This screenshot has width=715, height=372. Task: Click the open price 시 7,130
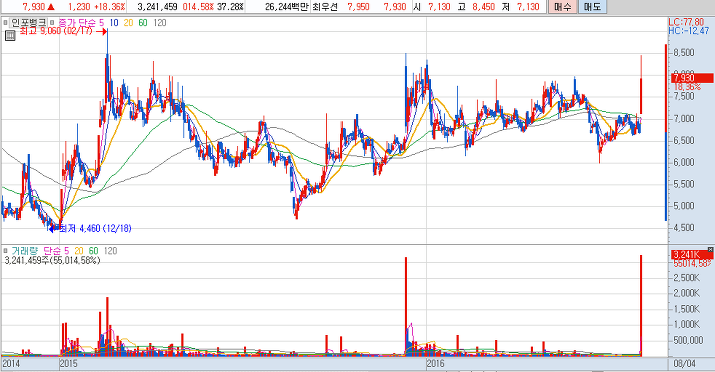[432, 7]
